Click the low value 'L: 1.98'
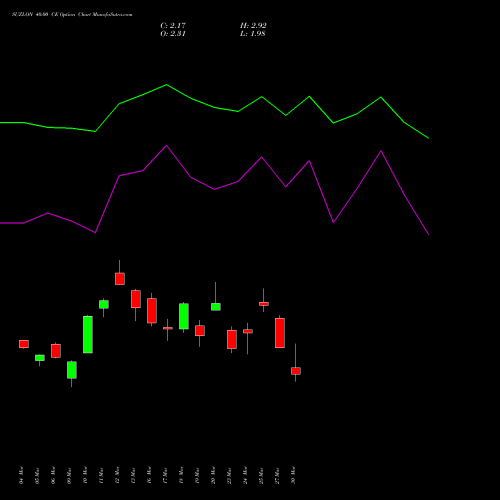The height and width of the screenshot is (500, 500). pos(253,34)
